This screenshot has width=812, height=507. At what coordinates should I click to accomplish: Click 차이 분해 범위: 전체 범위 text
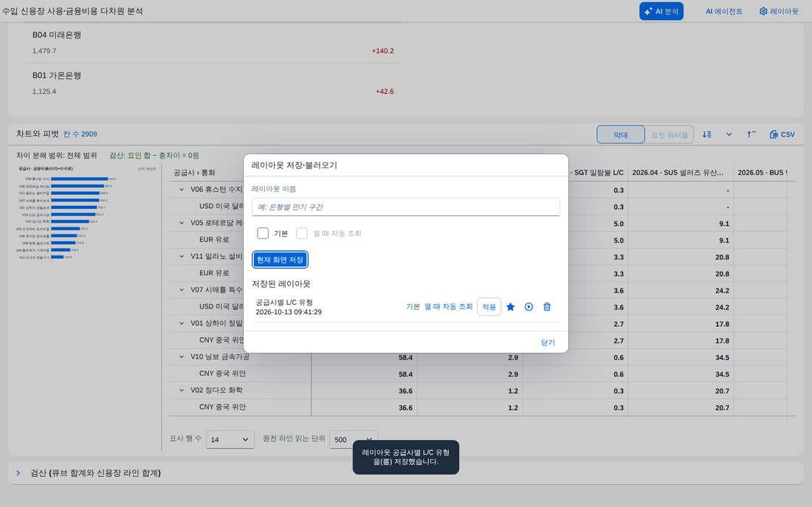pyautogui.click(x=56, y=156)
